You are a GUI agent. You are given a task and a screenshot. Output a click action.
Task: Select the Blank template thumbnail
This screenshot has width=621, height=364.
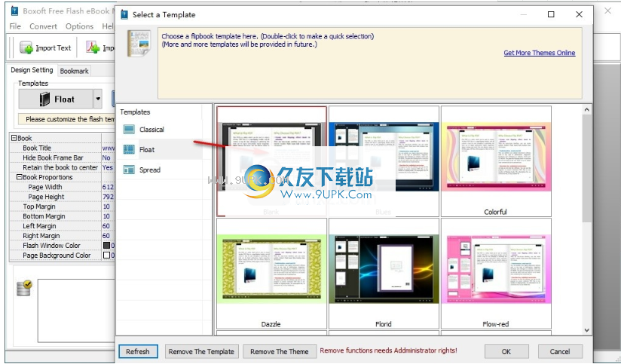[x=271, y=161]
